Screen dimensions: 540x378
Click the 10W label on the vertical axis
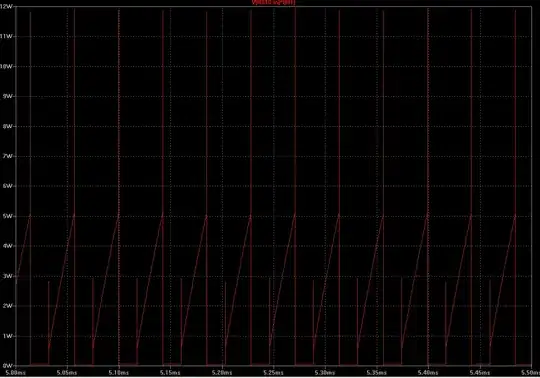(7, 66)
